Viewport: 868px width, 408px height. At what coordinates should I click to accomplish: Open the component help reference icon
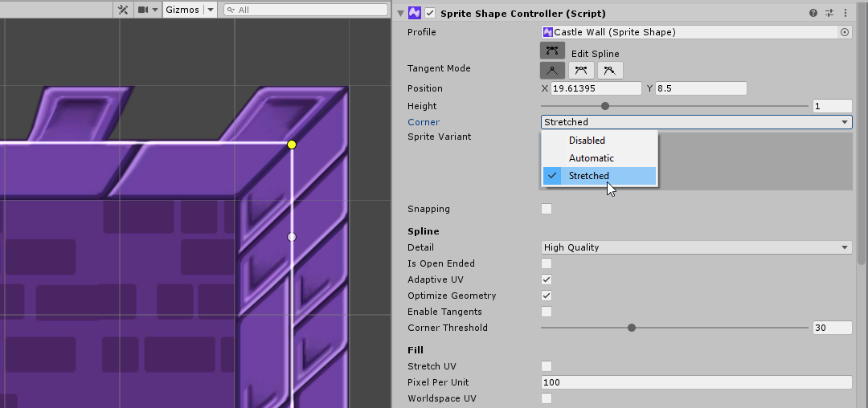tap(813, 13)
